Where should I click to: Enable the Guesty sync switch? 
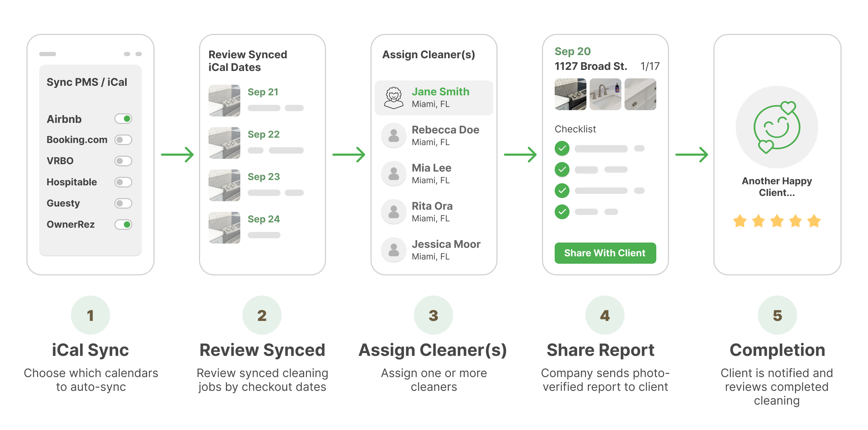point(123,203)
